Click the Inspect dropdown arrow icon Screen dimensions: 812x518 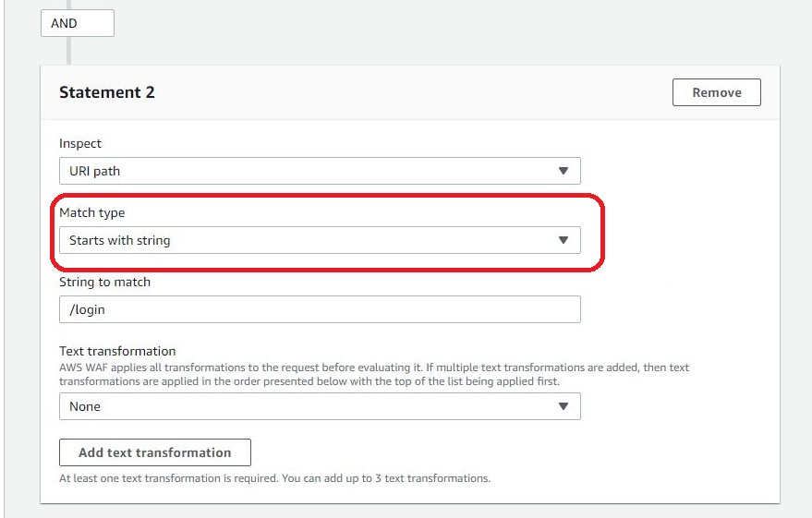point(564,171)
